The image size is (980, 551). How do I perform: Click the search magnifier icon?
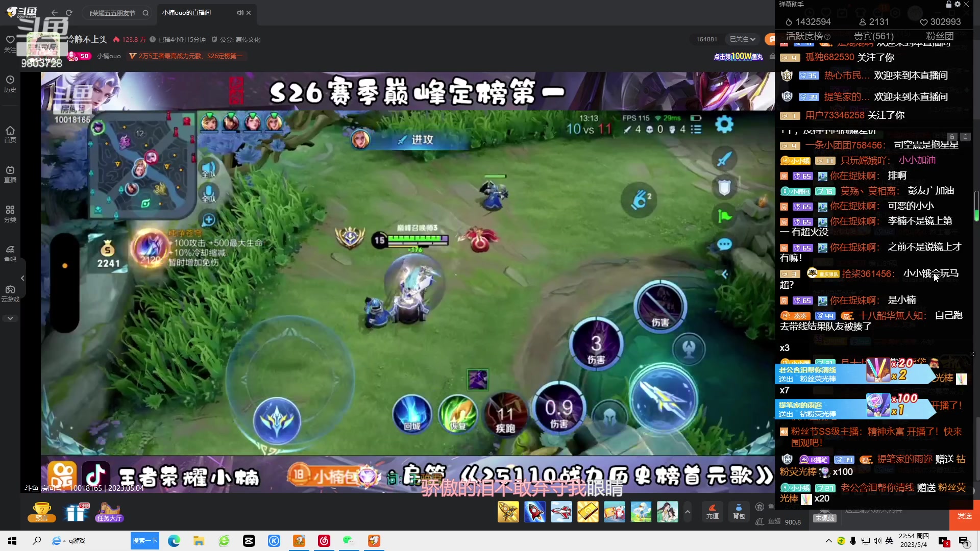click(x=145, y=13)
